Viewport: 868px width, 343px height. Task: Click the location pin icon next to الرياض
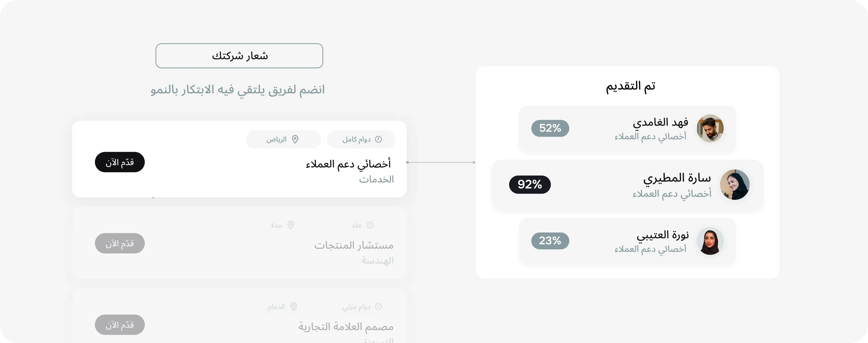296,139
